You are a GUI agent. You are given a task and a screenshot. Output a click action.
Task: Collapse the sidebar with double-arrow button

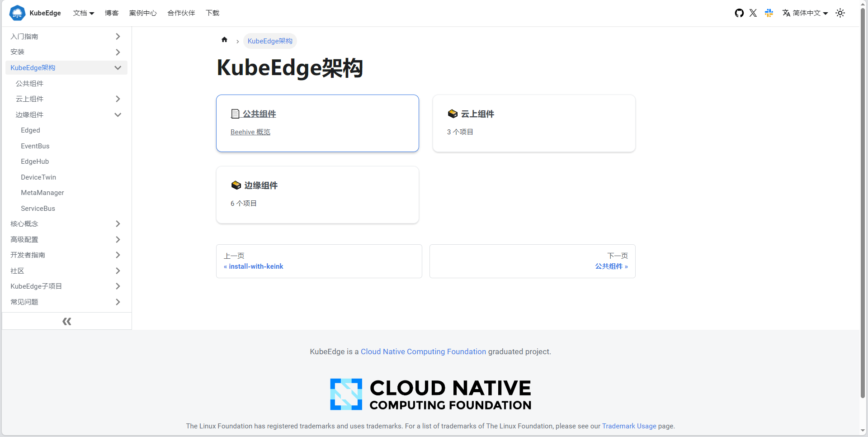[x=66, y=321]
